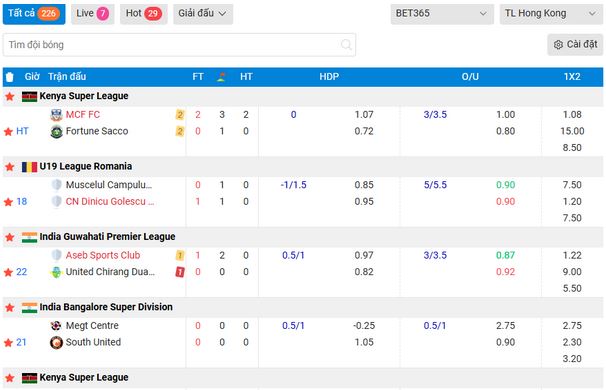Click the search magnifier icon

346,45
